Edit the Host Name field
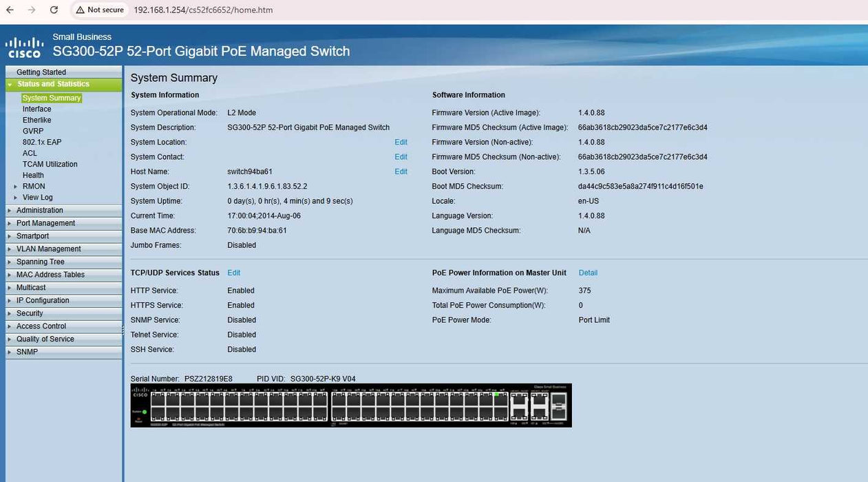868x482 pixels. (x=401, y=171)
